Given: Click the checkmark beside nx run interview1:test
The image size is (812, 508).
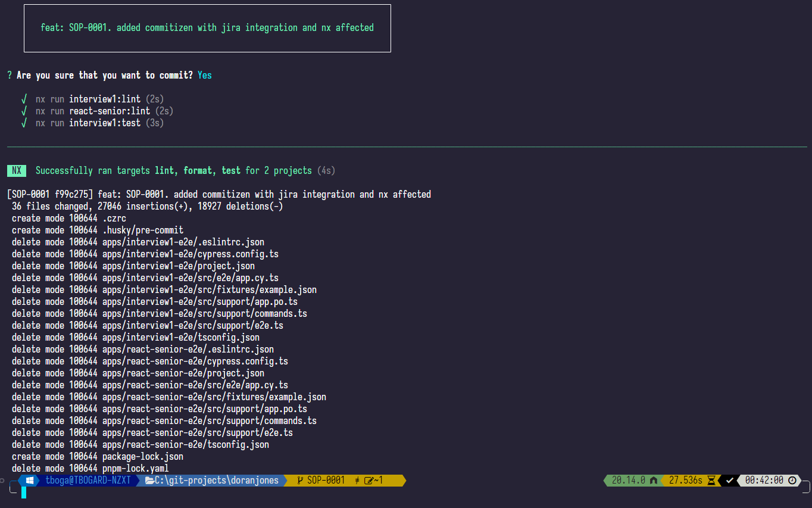Looking at the screenshot, I should (24, 123).
